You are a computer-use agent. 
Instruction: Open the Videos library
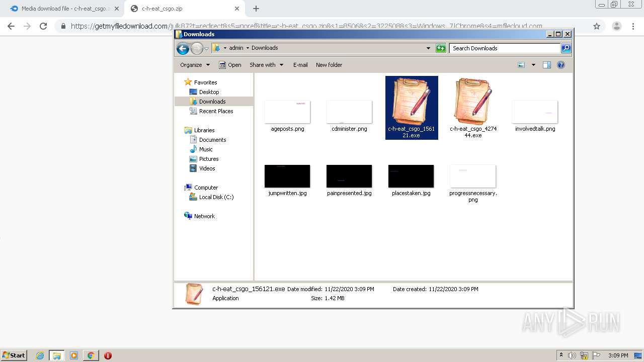click(207, 168)
